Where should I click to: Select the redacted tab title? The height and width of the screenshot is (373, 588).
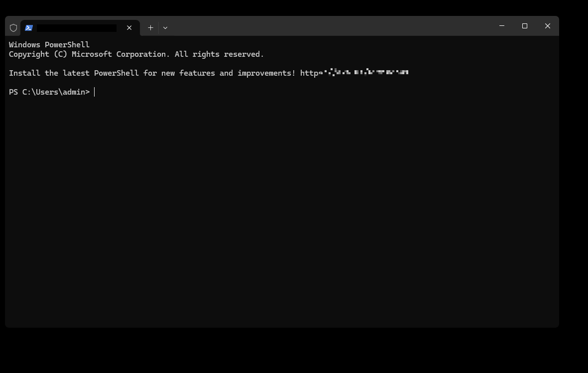click(x=77, y=28)
